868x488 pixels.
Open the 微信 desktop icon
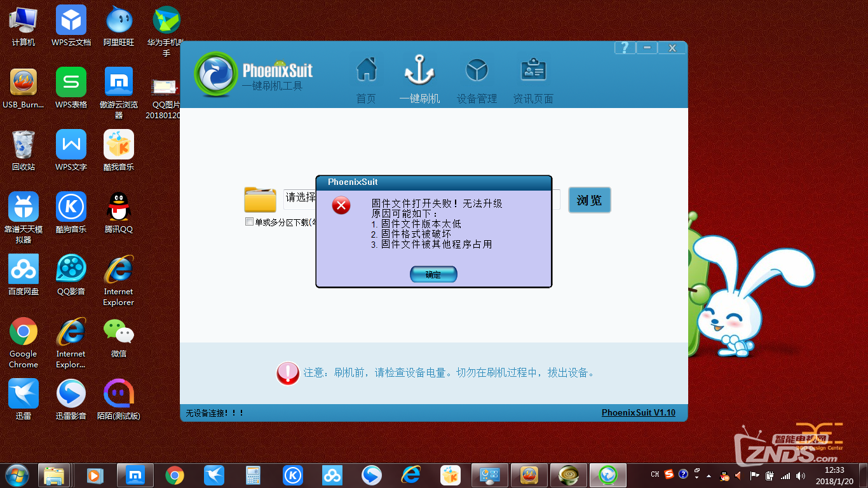point(119,337)
